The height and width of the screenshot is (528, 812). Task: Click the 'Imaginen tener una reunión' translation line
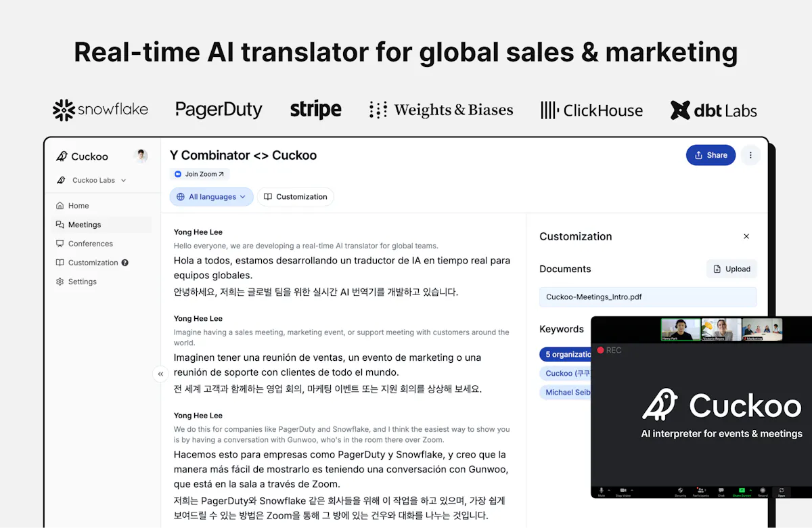click(328, 365)
